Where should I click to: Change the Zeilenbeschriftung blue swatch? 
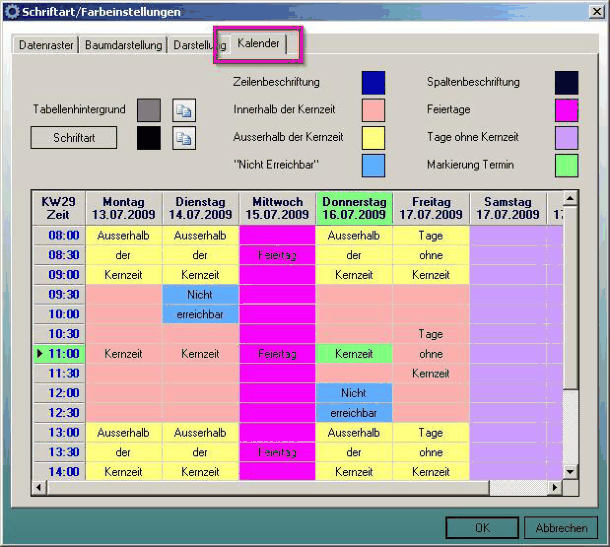click(373, 83)
